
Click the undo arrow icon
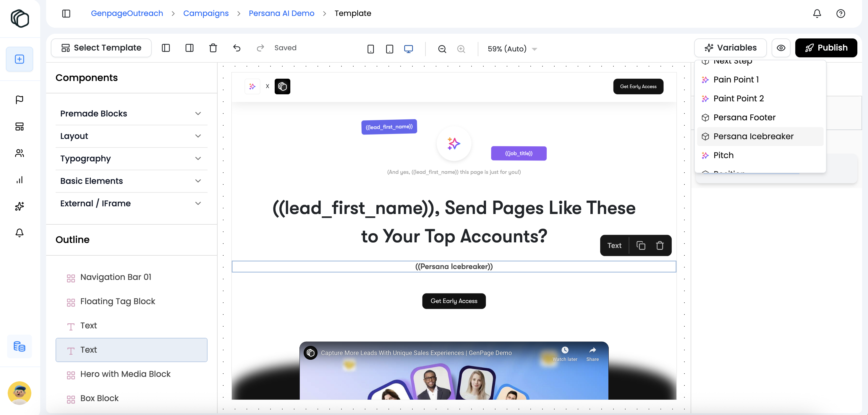[237, 48]
